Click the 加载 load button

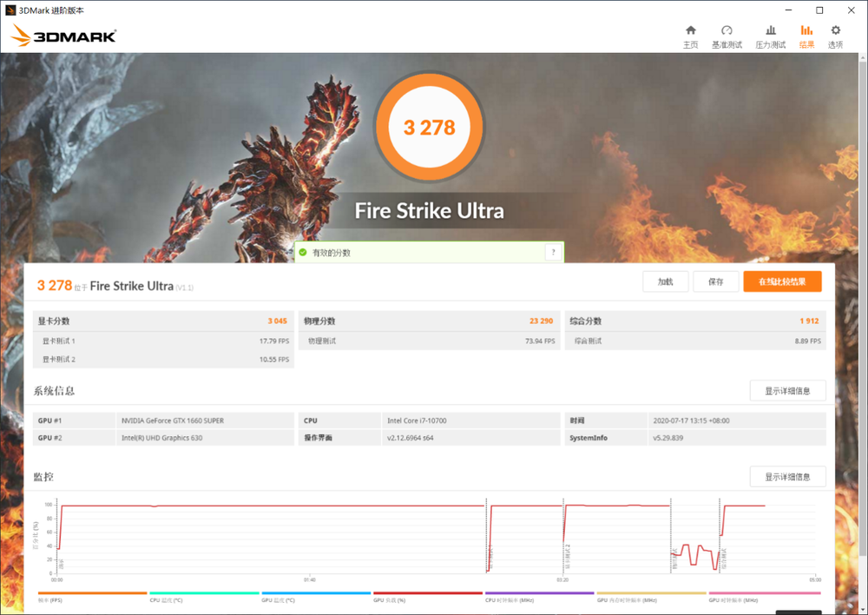click(666, 281)
